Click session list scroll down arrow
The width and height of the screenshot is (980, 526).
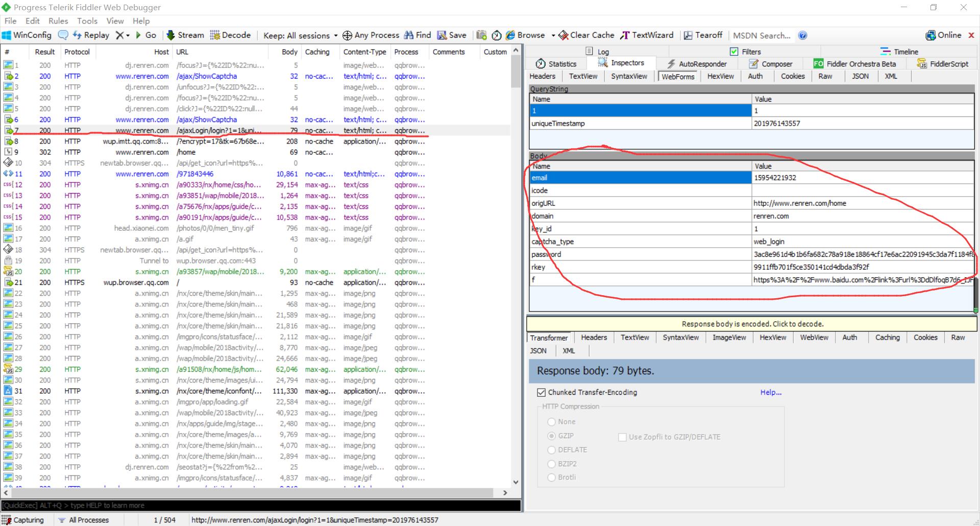point(516,482)
